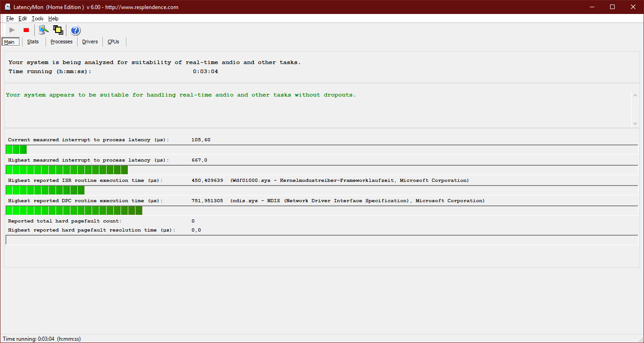The height and width of the screenshot is (343, 644).
Task: Select the green system suitable message text
Action: 181,95
